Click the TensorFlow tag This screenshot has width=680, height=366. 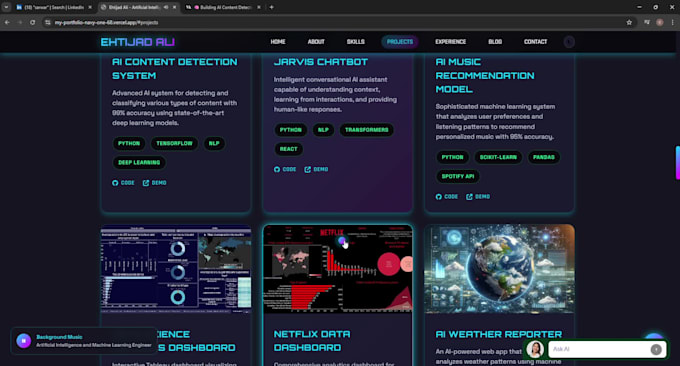(174, 144)
